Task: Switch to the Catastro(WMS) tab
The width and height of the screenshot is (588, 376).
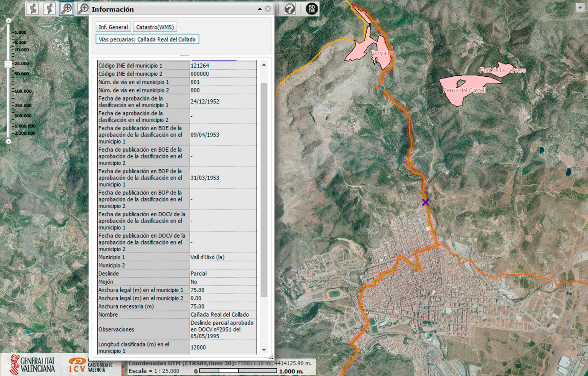Action: [155, 27]
